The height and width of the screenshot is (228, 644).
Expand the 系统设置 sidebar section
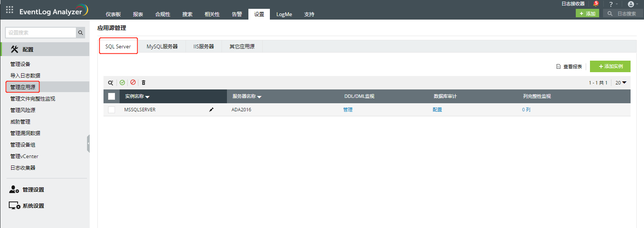33,206
